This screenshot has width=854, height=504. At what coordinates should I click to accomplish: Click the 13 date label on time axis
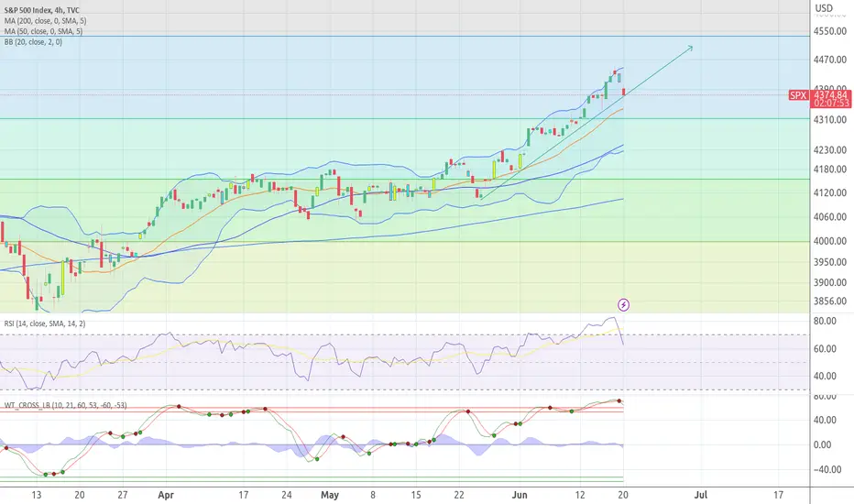tap(37, 495)
